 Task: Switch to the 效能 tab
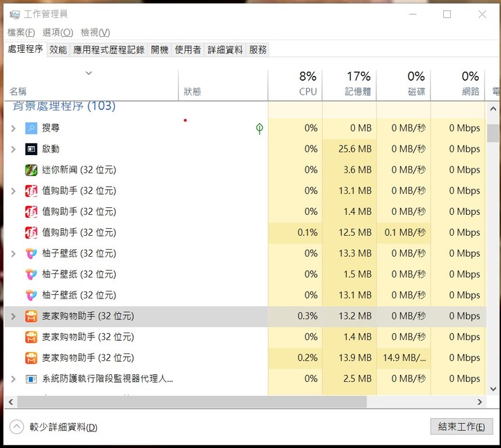pos(58,50)
